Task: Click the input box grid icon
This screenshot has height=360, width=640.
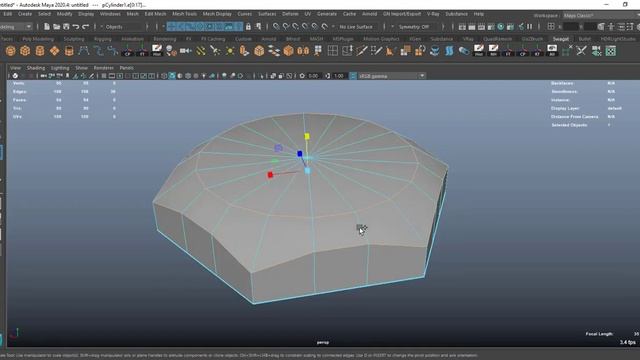Action: pos(551,27)
